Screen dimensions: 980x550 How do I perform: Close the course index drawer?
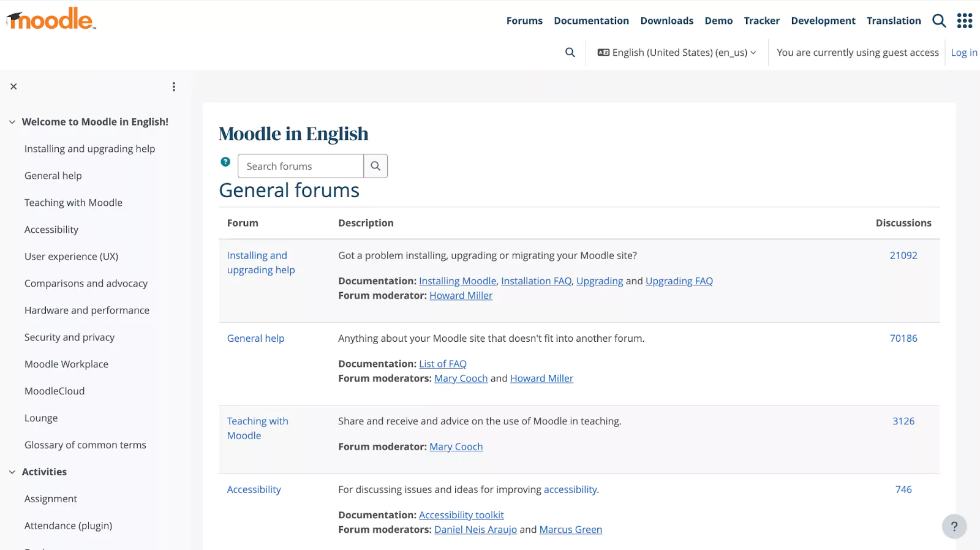(x=13, y=86)
